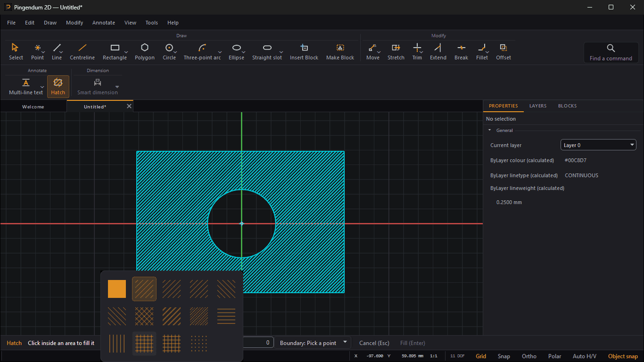This screenshot has height=362, width=644.
Task: Start the Centreline tool
Action: [82, 51]
